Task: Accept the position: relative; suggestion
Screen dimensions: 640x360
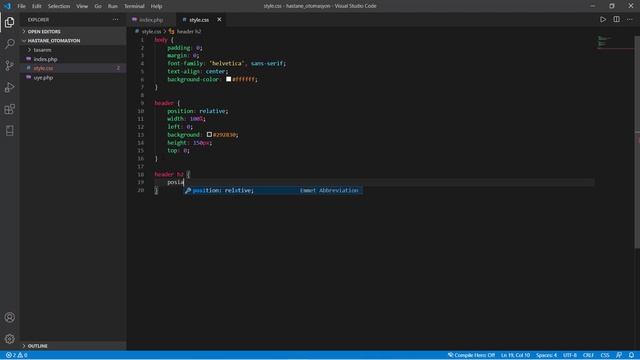Action: pos(273,191)
